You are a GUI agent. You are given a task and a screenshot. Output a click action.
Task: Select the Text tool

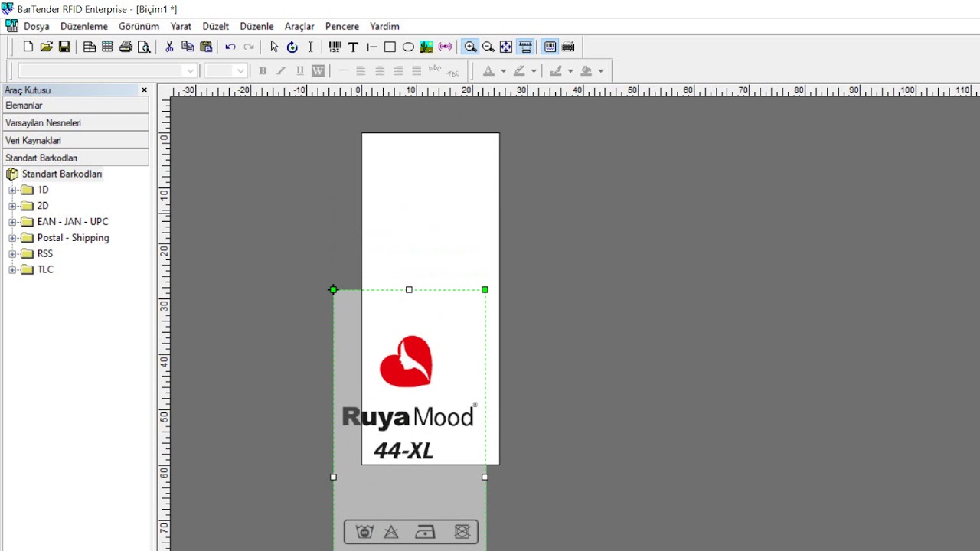pyautogui.click(x=353, y=47)
